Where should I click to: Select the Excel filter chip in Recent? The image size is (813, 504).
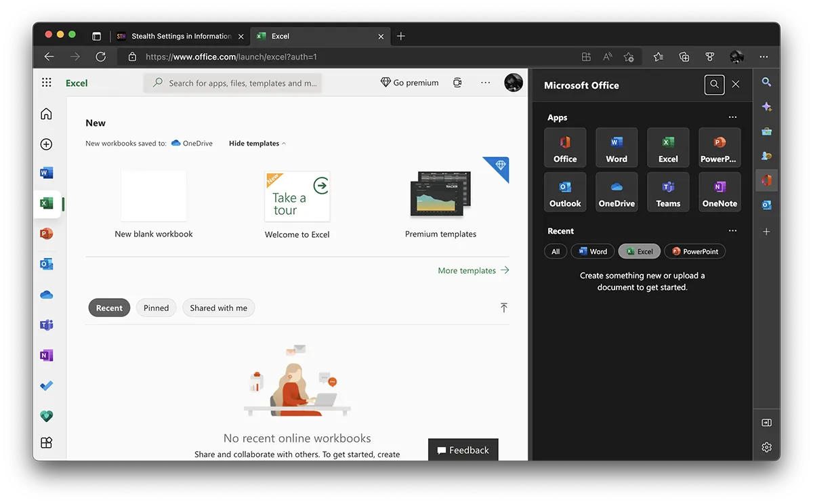640,251
